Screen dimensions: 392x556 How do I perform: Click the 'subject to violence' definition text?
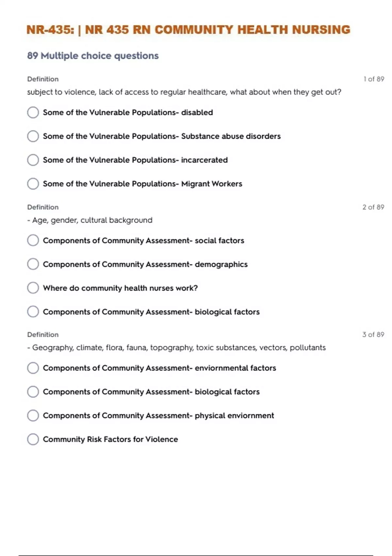(184, 92)
